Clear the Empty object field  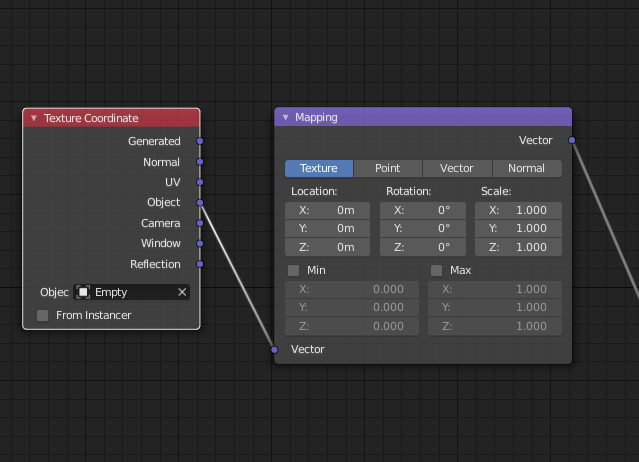(x=182, y=292)
